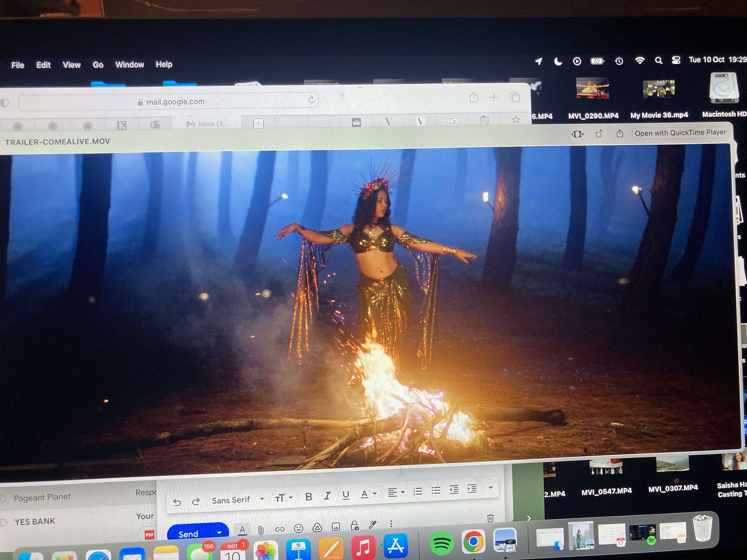The image size is (747, 560).
Task: Open Spotlight search in menu bar
Action: [658, 61]
